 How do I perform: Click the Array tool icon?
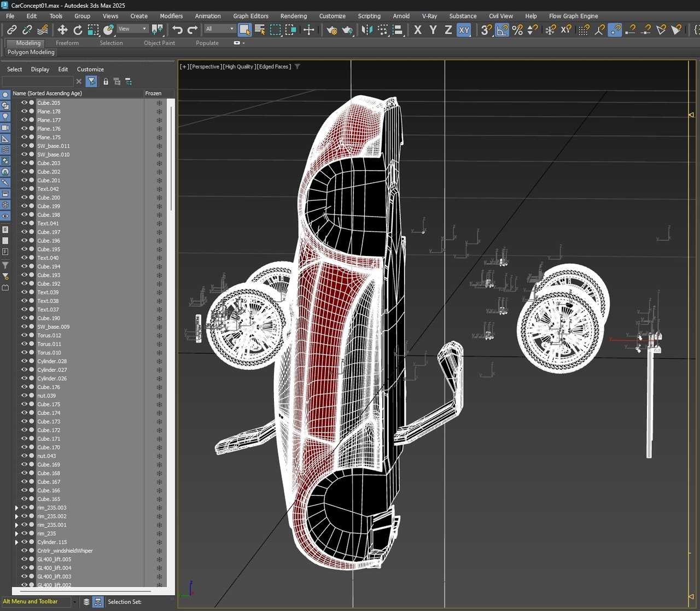383,30
